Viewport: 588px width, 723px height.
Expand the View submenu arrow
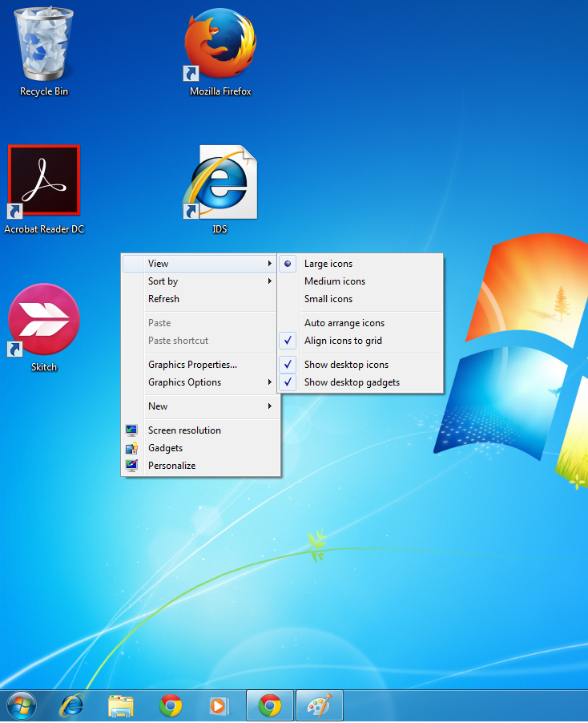[270, 263]
